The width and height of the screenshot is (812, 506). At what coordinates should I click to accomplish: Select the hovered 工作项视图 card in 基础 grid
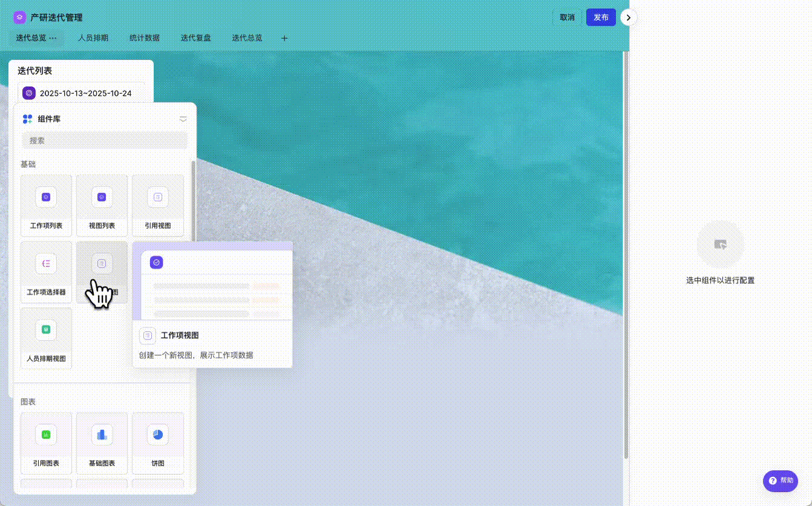click(102, 272)
